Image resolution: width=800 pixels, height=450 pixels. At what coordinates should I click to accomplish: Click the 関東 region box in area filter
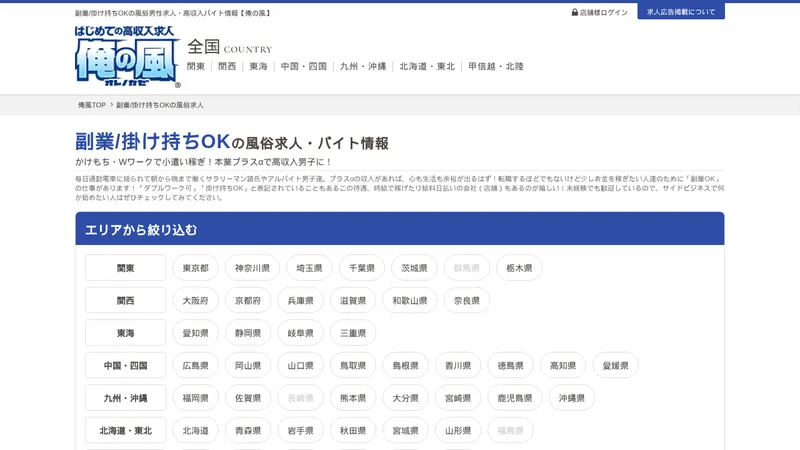(x=126, y=268)
